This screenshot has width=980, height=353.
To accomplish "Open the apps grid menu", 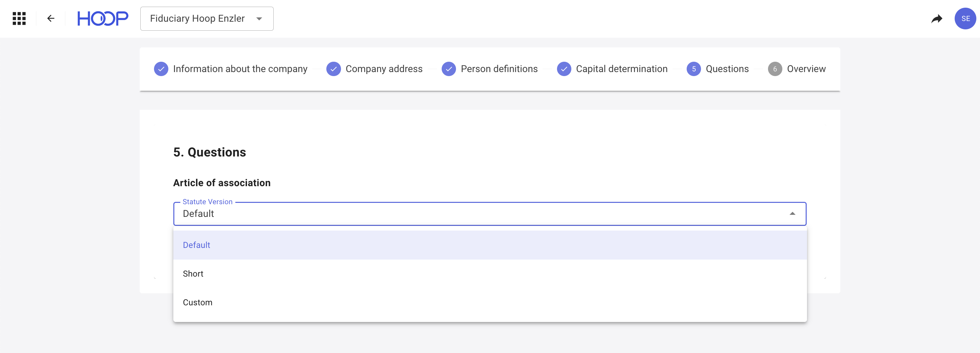I will point(19,18).
